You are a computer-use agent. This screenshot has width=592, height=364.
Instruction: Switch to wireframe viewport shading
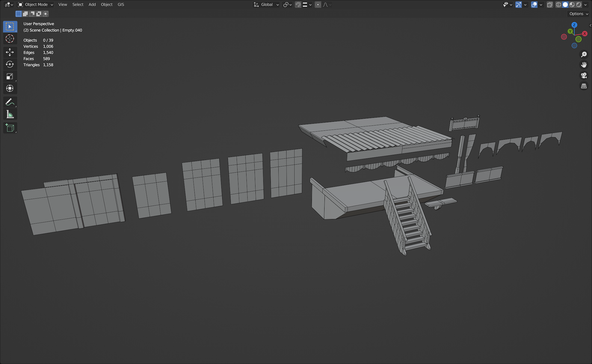[x=558, y=5]
